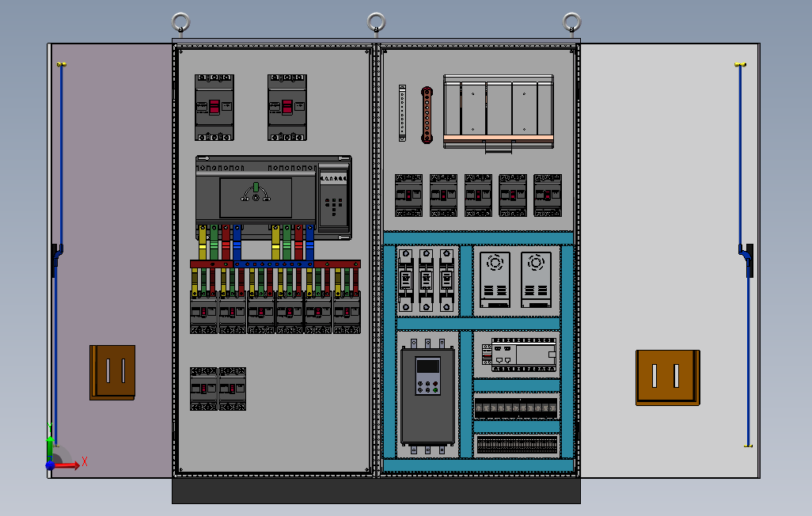Click the right power supply with fan grille
The image size is (812, 516).
tap(536, 279)
